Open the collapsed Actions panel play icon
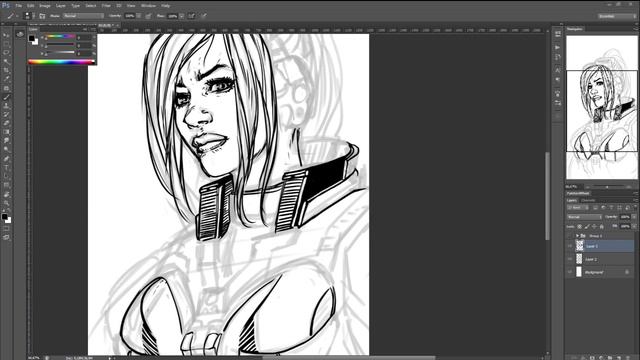640x360 pixels. 558,47
